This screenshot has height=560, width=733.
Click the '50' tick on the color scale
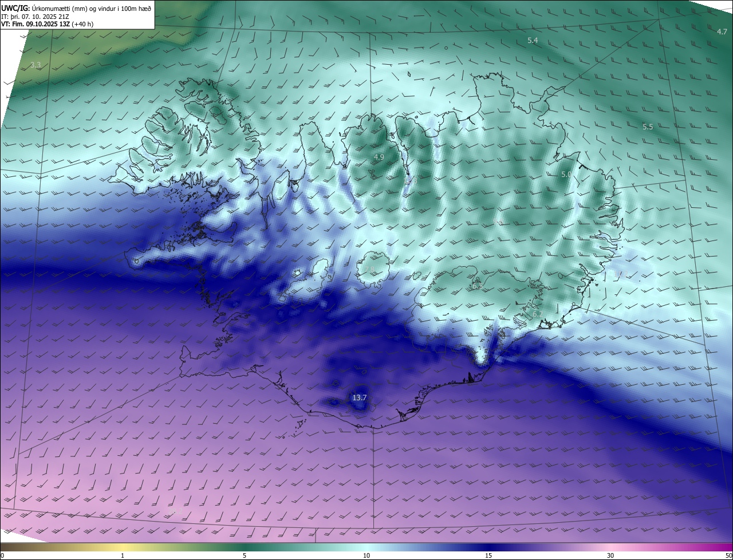(728, 555)
